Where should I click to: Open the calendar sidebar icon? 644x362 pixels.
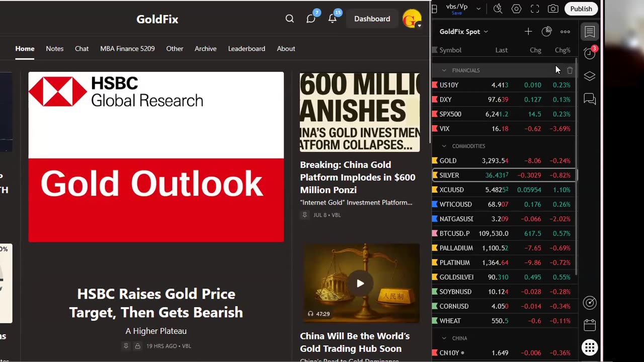(x=590, y=325)
